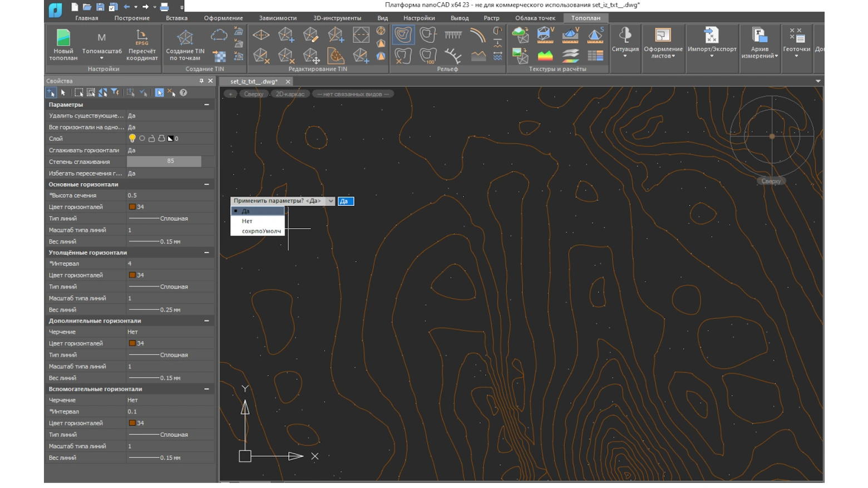Adjust the Степень сглаживания slider
The height and width of the screenshot is (488, 868).
point(164,161)
